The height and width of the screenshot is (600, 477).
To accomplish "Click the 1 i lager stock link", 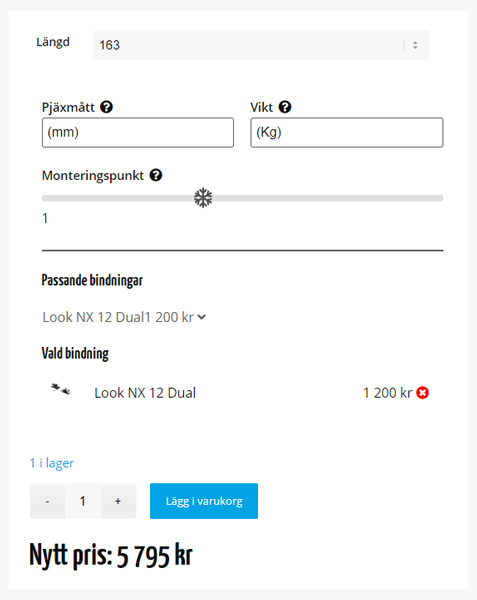I will pyautogui.click(x=52, y=463).
